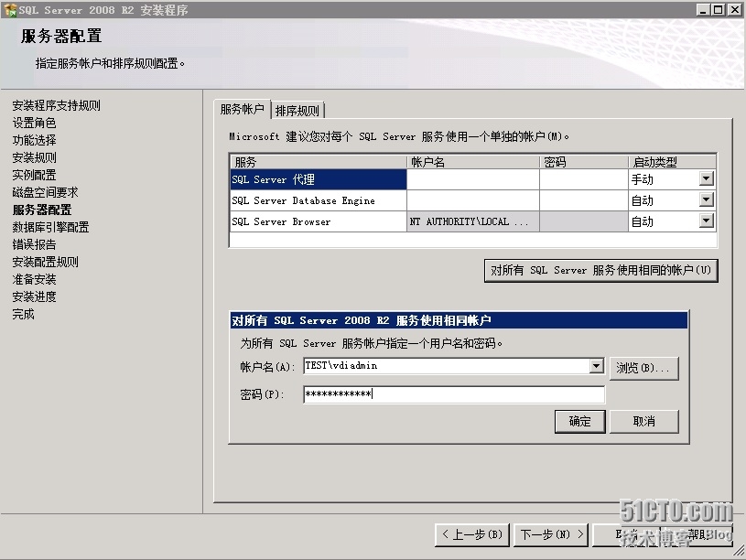Click 完成 step in sidebar

click(23, 314)
